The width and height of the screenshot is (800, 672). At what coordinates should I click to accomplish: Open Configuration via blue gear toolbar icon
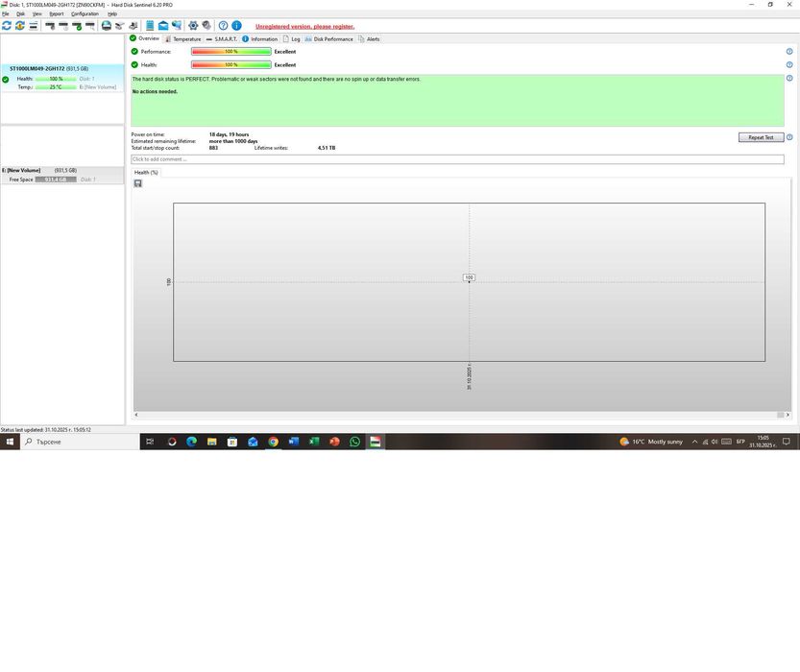coord(193,26)
